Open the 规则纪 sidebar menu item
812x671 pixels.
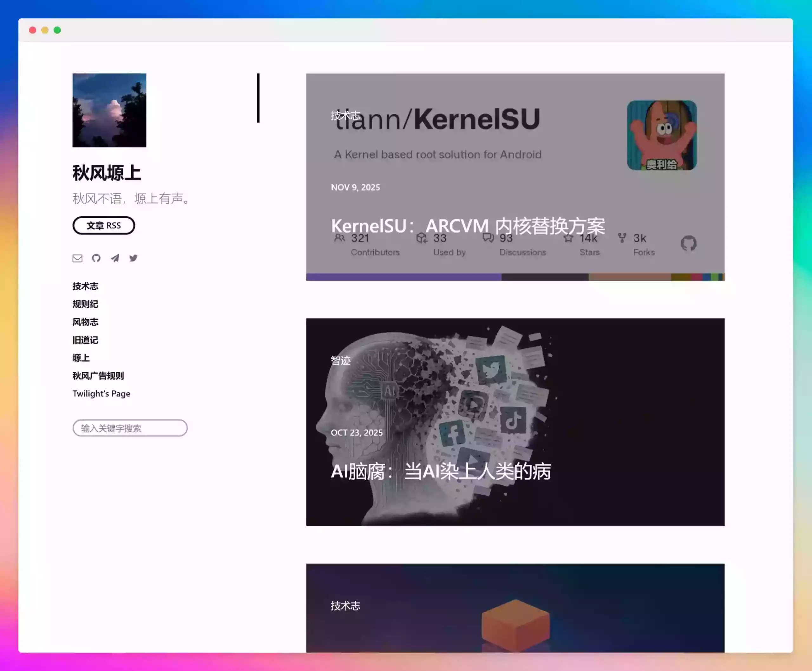click(85, 304)
